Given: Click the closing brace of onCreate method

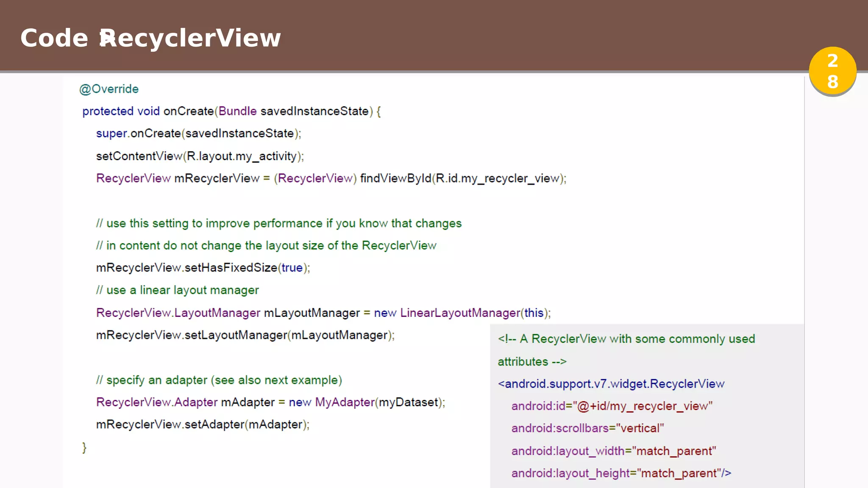Looking at the screenshot, I should pos(84,447).
